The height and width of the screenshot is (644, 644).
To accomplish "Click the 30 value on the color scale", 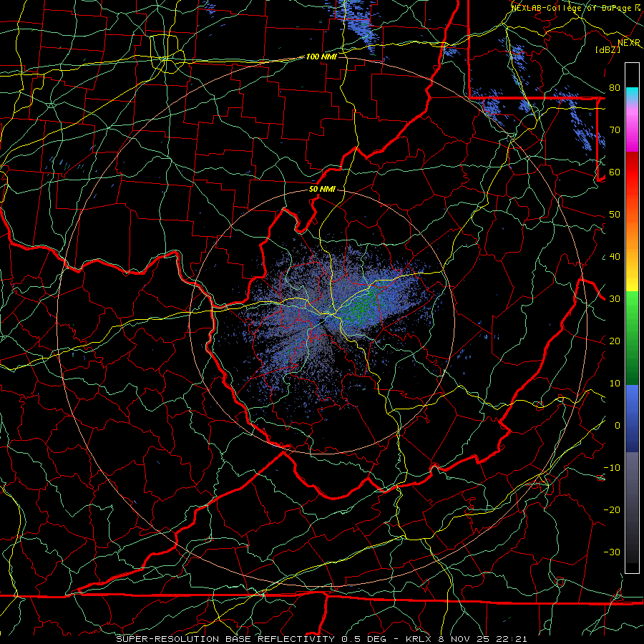I will tap(615, 298).
